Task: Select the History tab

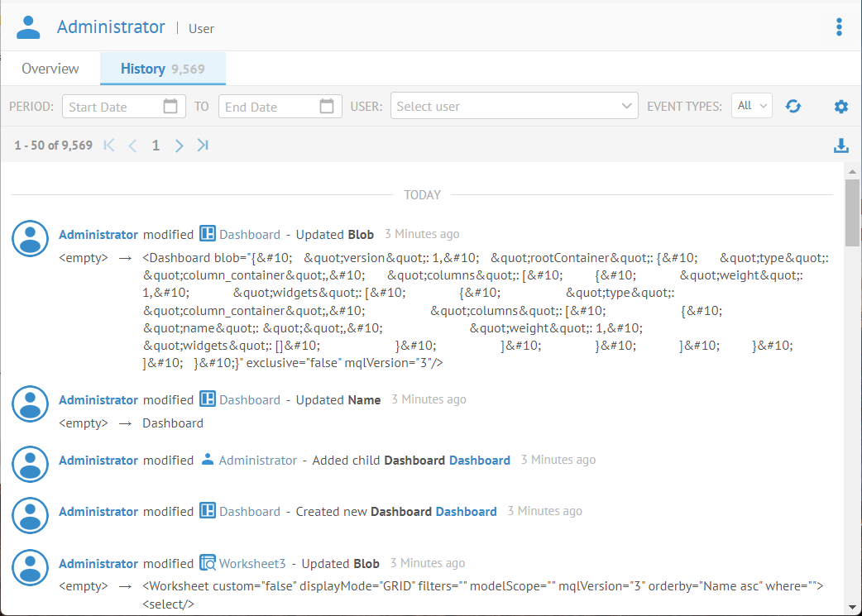Action: 162,69
